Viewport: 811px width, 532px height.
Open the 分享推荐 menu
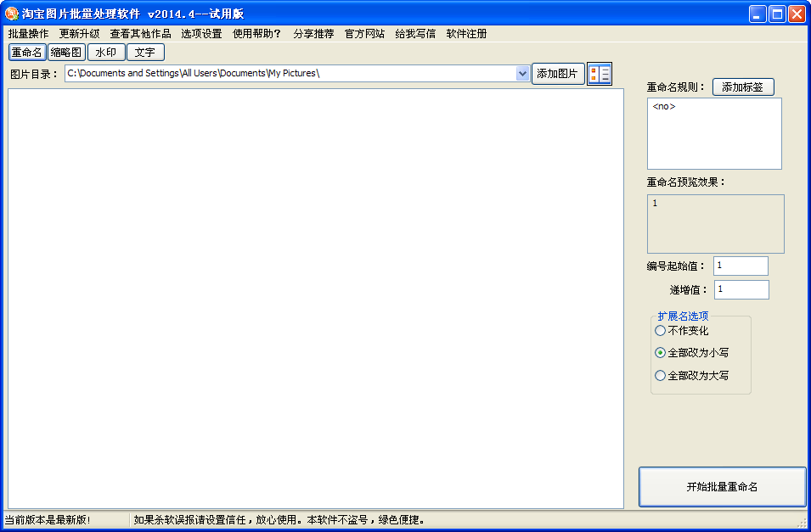coord(313,34)
